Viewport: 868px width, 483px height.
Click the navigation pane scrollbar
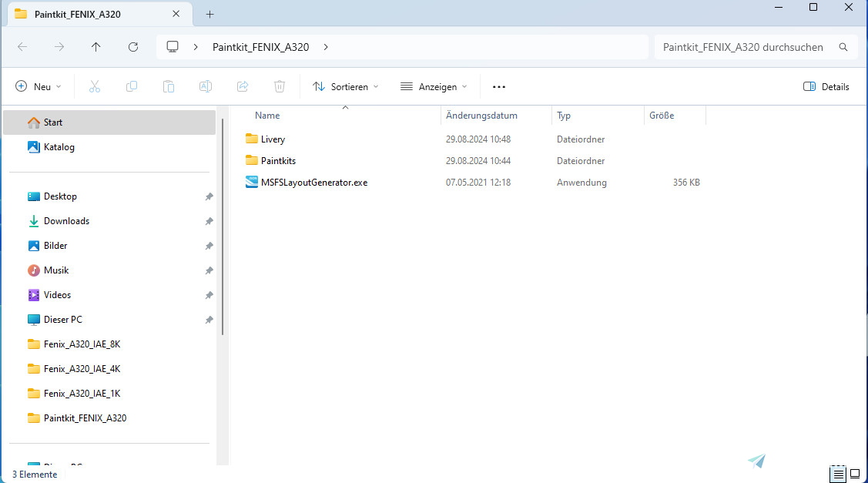click(x=223, y=227)
